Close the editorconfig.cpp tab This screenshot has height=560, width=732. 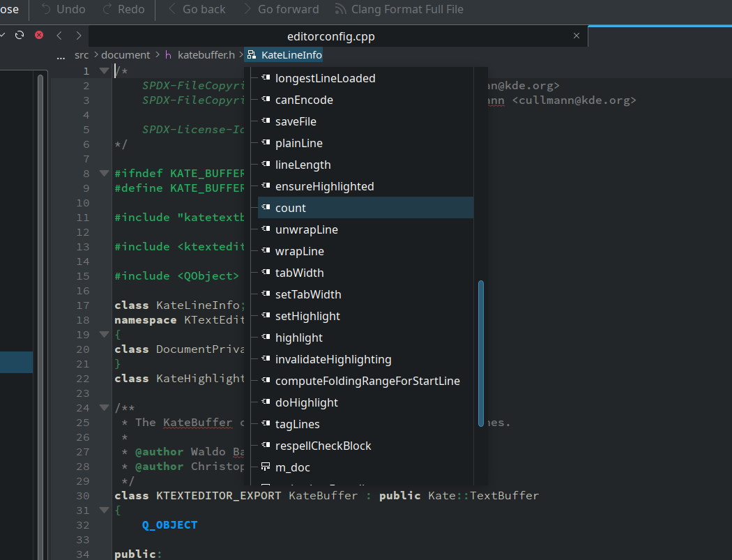point(577,36)
